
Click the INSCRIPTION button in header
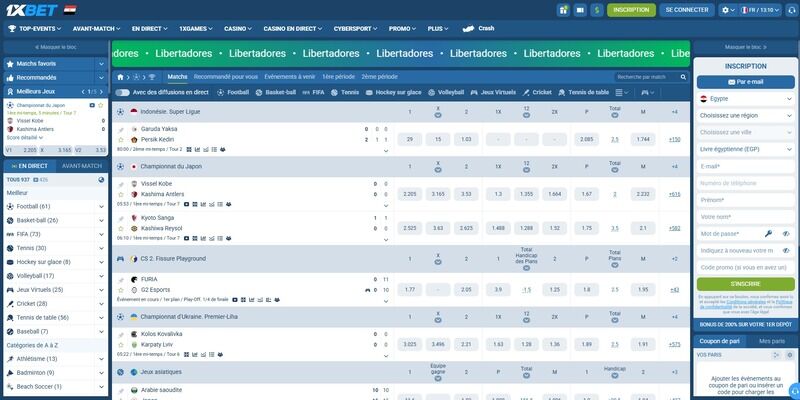[631, 10]
